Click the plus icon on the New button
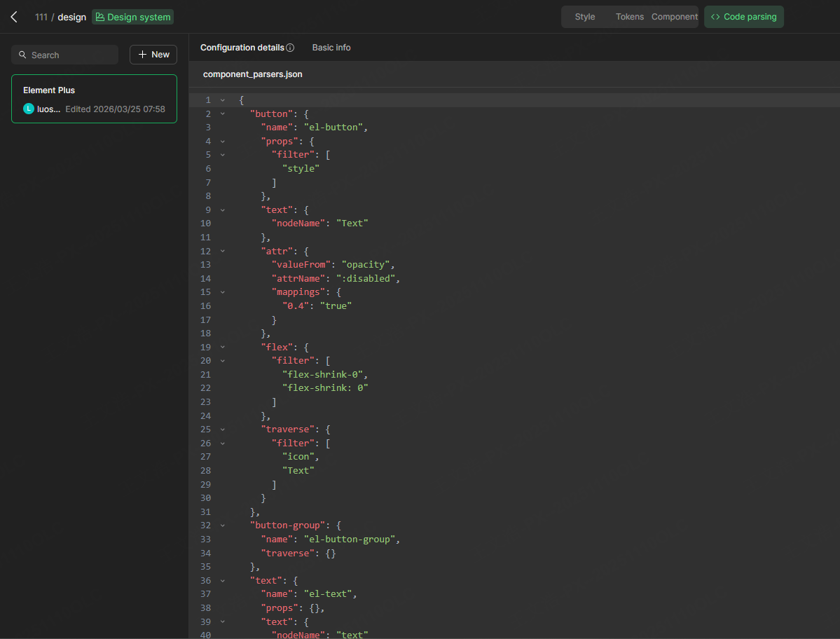This screenshot has height=639, width=840. point(143,54)
